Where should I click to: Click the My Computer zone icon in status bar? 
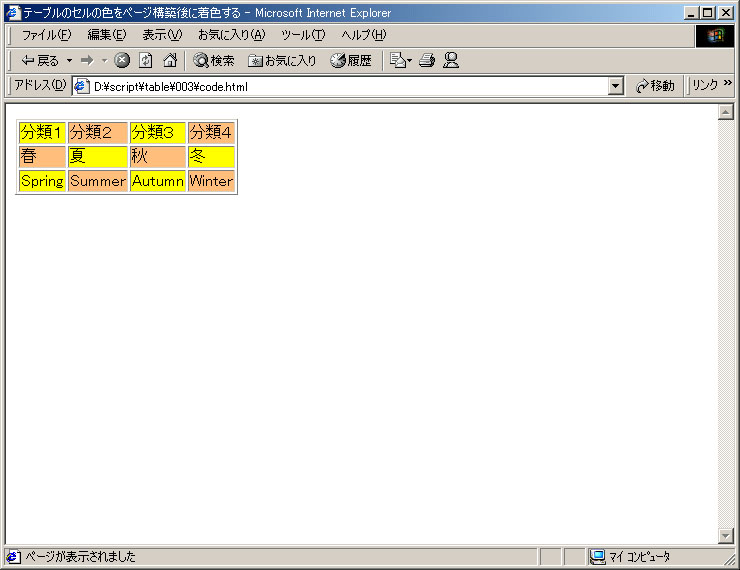(x=597, y=557)
